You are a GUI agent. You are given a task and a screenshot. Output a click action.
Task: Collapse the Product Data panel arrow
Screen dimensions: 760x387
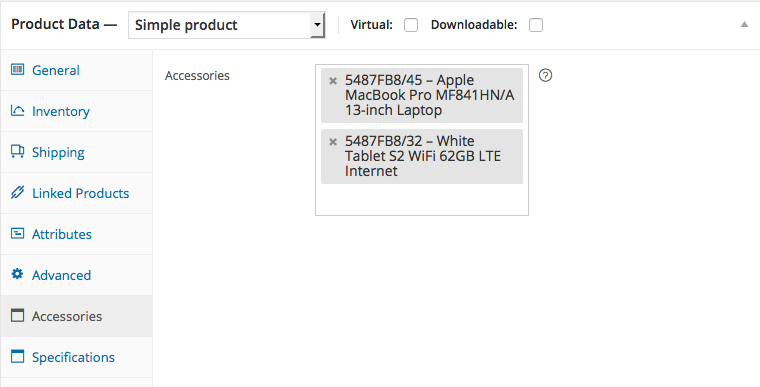[744, 24]
